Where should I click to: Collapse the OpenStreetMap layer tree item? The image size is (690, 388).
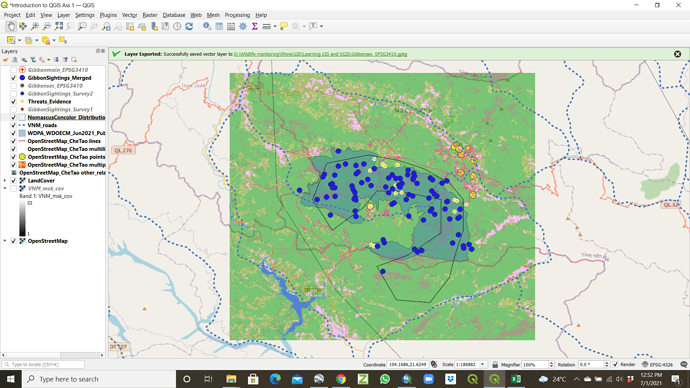click(5, 241)
